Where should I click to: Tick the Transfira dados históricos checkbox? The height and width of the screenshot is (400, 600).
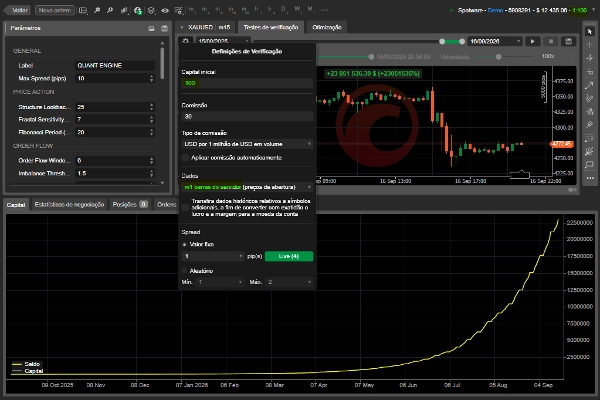185,207
